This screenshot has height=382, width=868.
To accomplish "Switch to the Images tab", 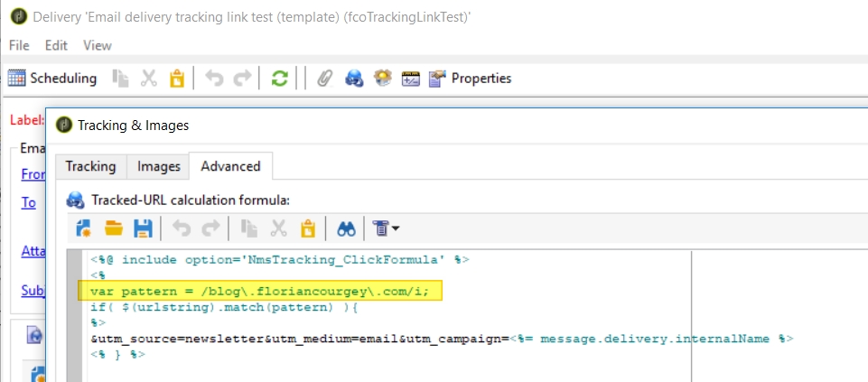I will coord(159,166).
